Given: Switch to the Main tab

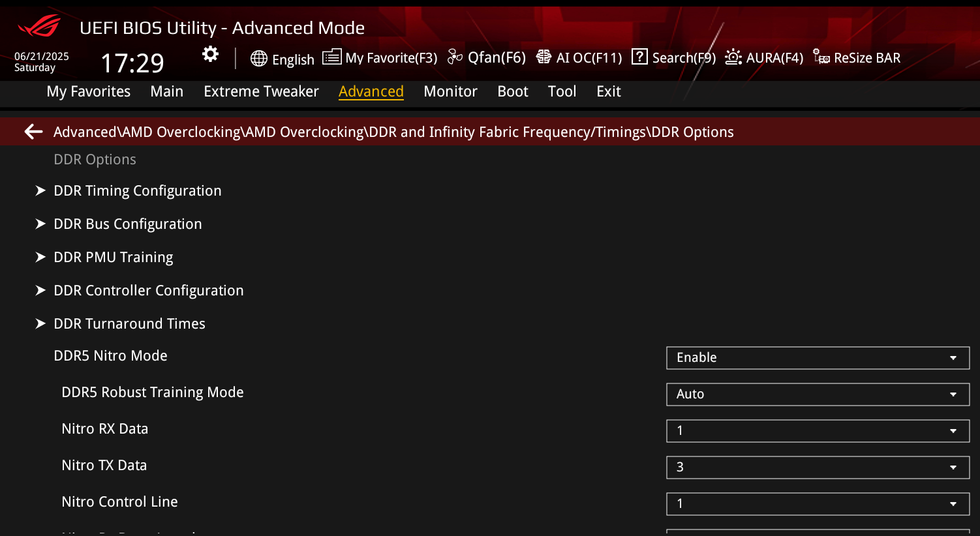Looking at the screenshot, I should [167, 91].
